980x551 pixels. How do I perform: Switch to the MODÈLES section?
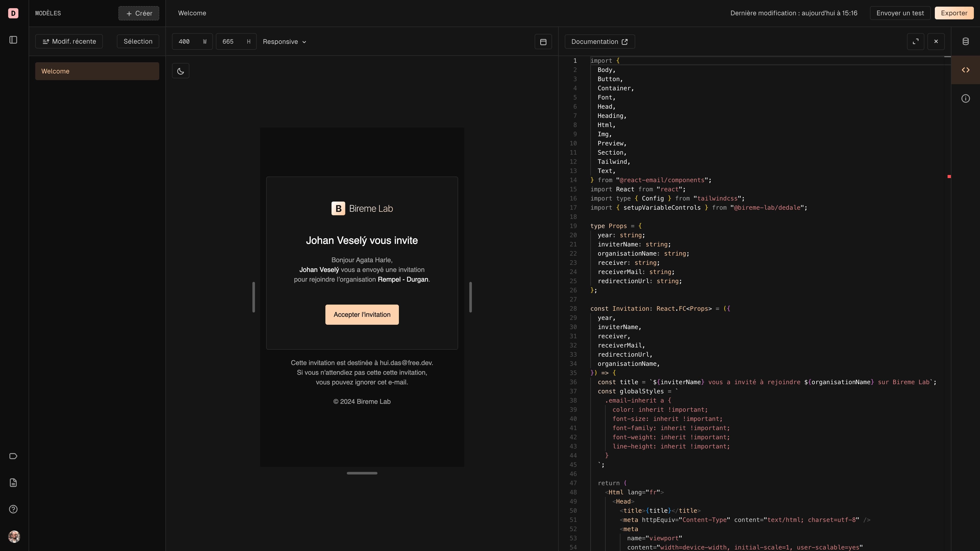point(48,13)
